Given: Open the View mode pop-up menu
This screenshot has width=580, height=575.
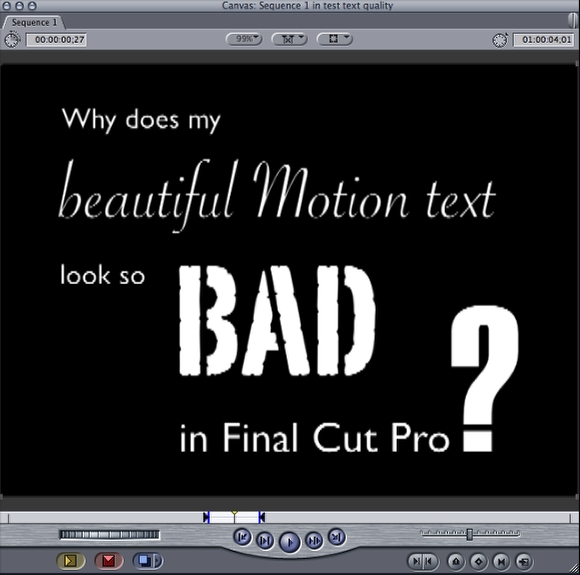Looking at the screenshot, I should [x=335, y=39].
